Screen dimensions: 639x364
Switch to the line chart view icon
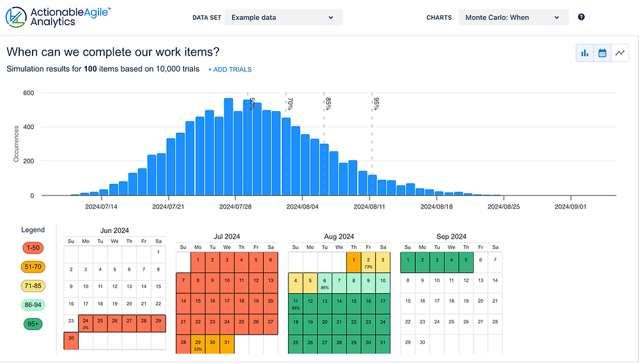coord(619,53)
